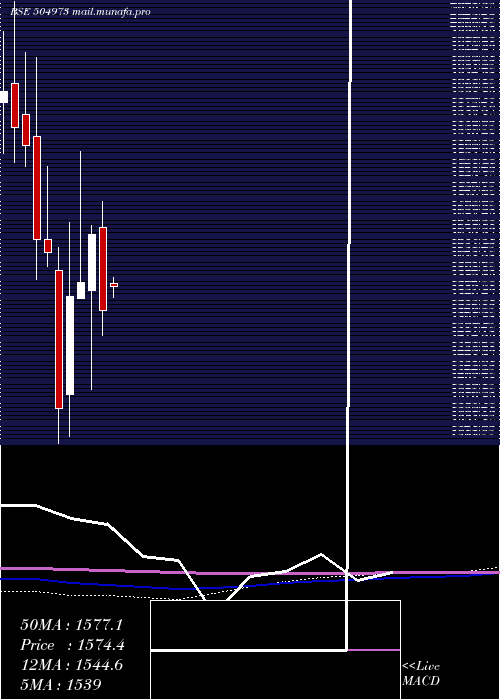Click the first white candlestick at chart left edge

[4, 97]
